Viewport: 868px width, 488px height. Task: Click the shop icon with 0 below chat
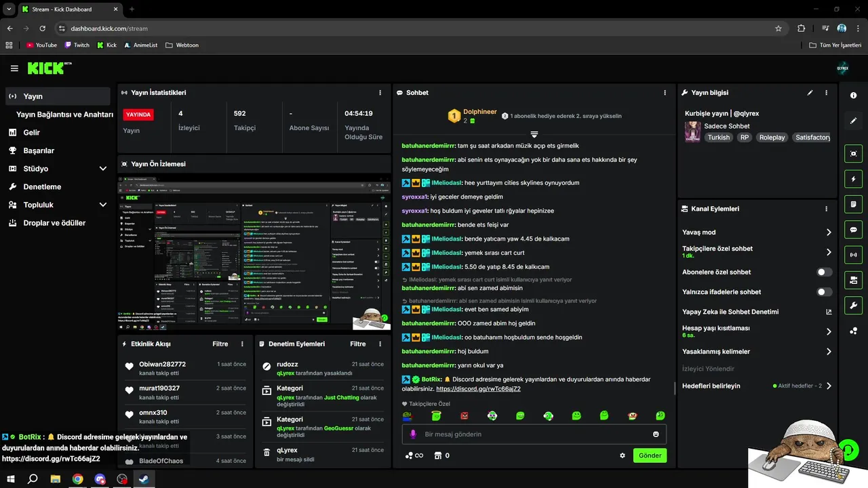[441, 455]
